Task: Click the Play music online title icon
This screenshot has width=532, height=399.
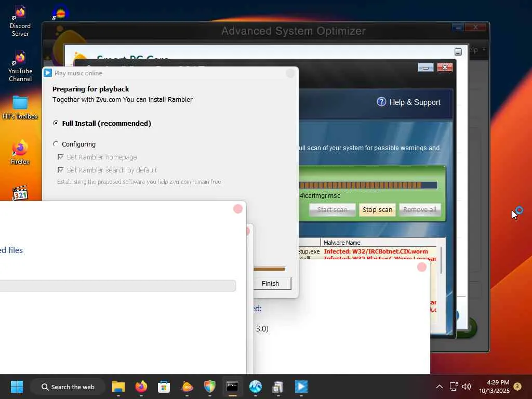Action: click(x=48, y=73)
